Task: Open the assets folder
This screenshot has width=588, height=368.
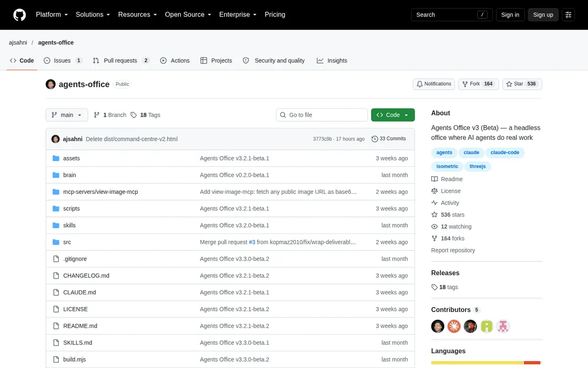Action: (72, 158)
